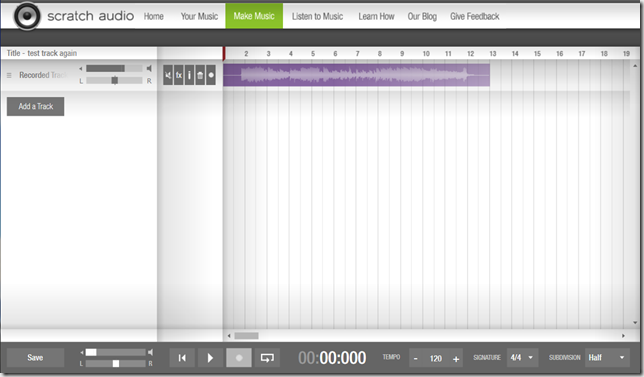Click the horizontal timeline scrollbar thumb

(246, 336)
